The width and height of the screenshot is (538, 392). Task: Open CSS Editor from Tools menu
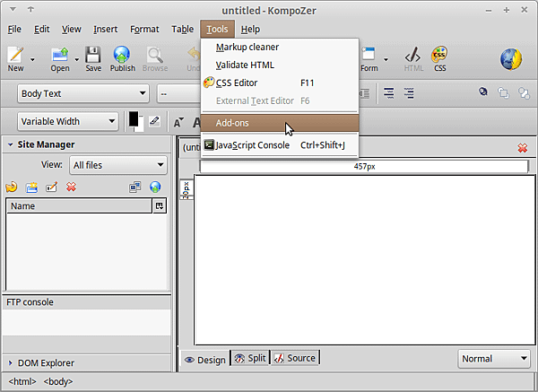tap(280, 83)
